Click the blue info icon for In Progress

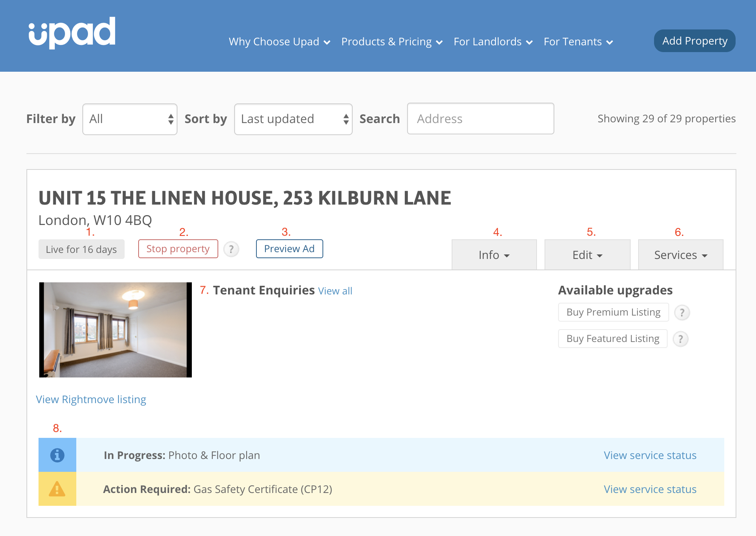57,455
